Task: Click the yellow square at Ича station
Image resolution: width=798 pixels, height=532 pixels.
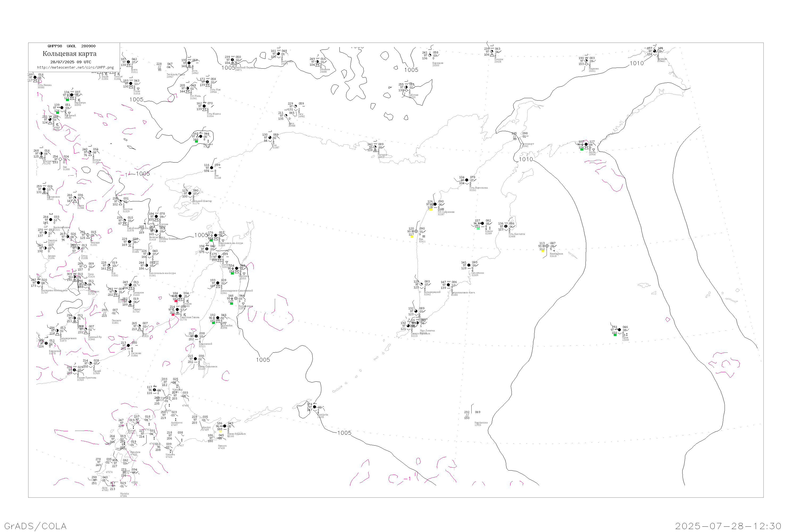Action: (412, 236)
